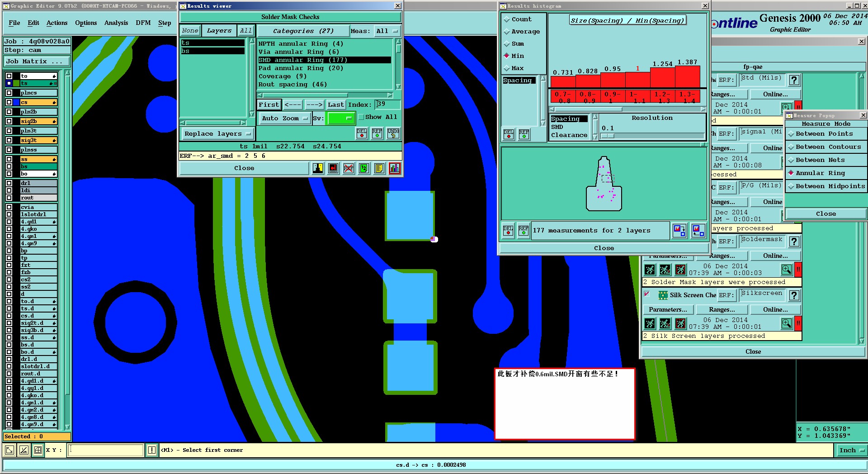868x474 pixels.
Task: Click the crossed-out REF icon
Action: pyautogui.click(x=348, y=168)
